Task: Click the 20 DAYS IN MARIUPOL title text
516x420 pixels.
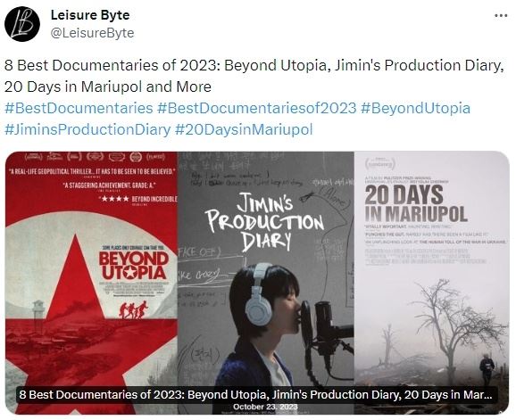Action: [x=416, y=203]
